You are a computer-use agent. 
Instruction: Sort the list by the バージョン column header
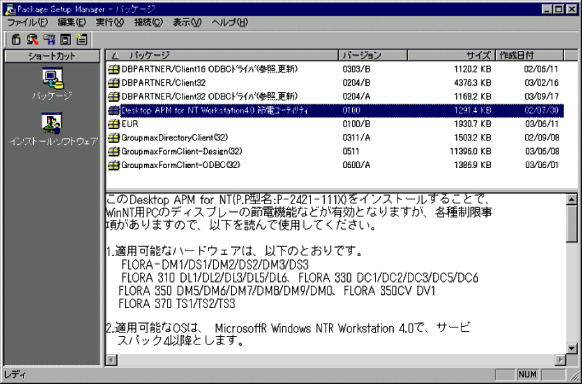tap(373, 55)
